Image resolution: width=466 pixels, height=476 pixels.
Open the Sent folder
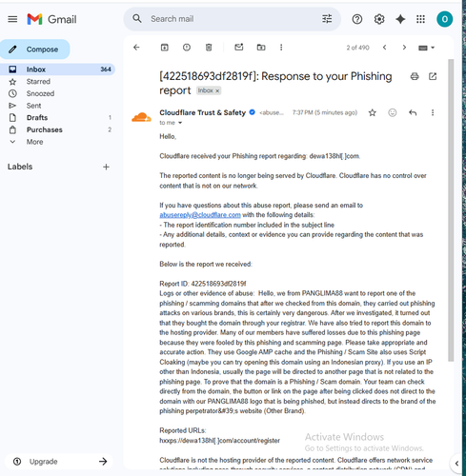[x=33, y=106]
